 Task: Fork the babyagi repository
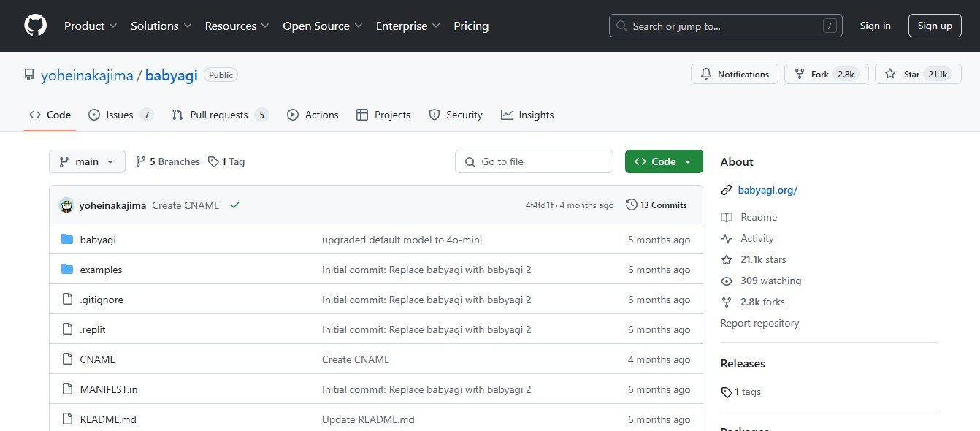point(819,75)
